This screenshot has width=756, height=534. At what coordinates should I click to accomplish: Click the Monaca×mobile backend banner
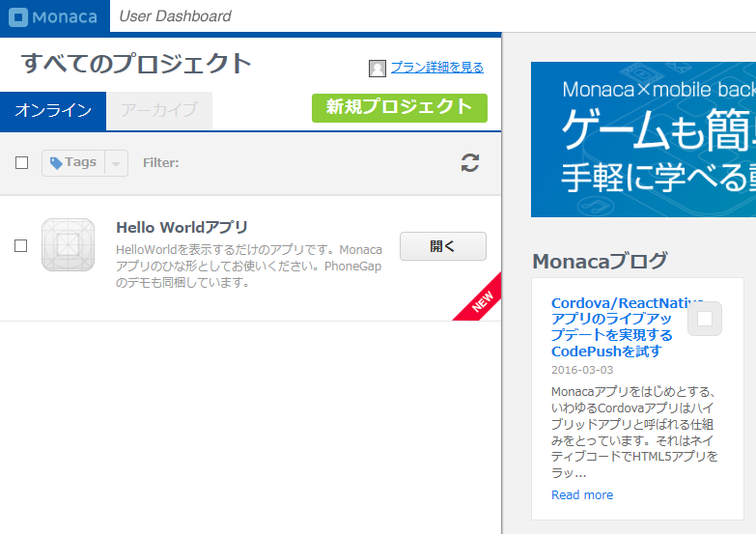(x=643, y=139)
